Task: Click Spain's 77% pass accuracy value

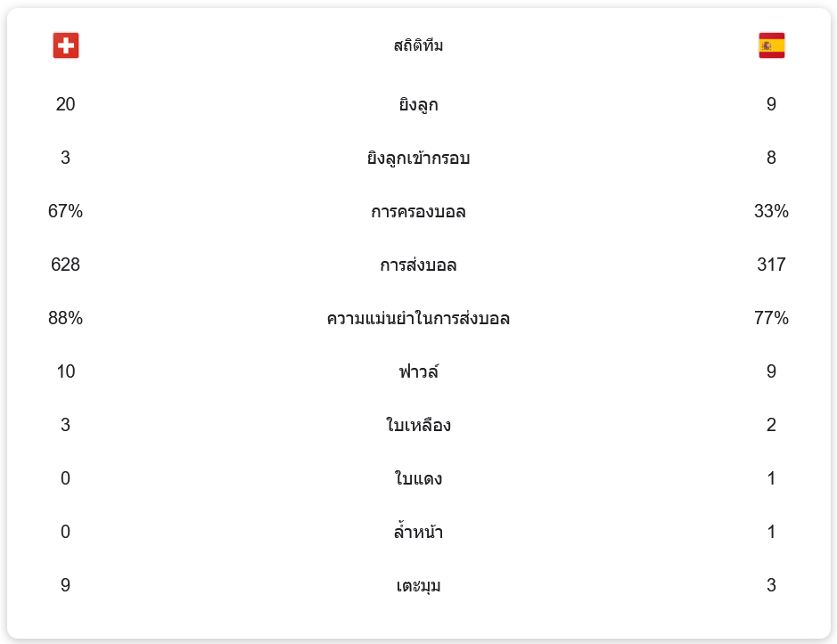Action: pos(771,319)
